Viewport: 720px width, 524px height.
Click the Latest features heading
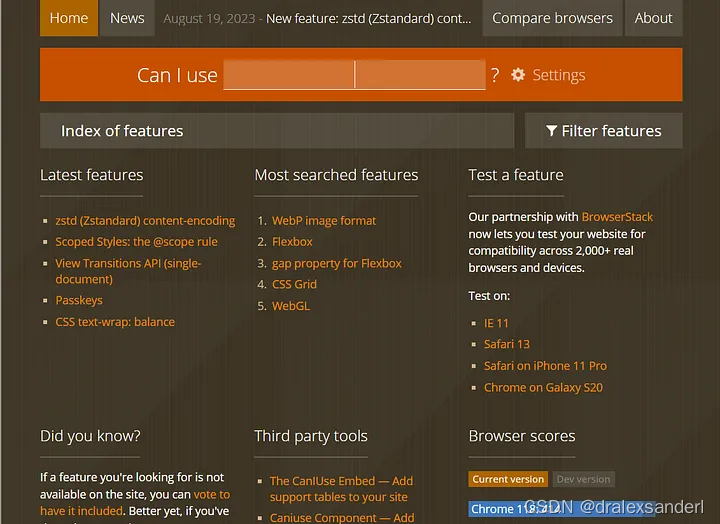tap(92, 175)
